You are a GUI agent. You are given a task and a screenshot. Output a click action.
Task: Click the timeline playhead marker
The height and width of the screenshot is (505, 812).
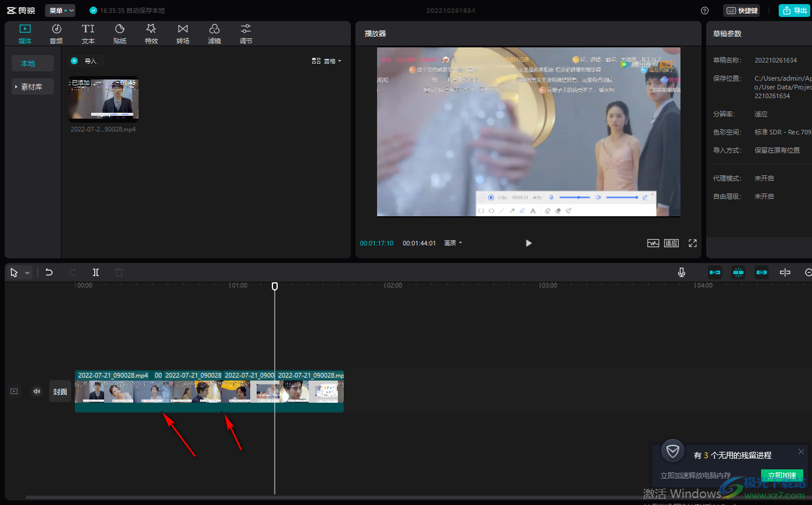pos(275,286)
